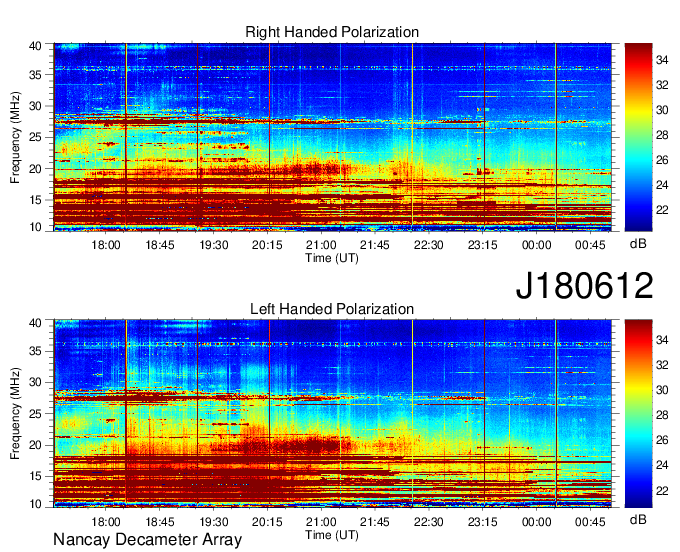Click the 20 MHz frequency tick of the lower plot
Viewport: 680px width, 552px height.
(35, 445)
